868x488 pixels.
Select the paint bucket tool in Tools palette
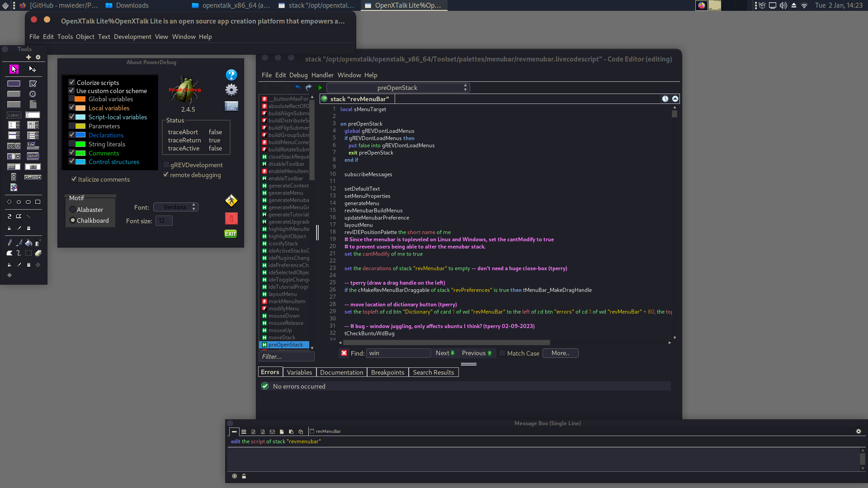(28, 243)
